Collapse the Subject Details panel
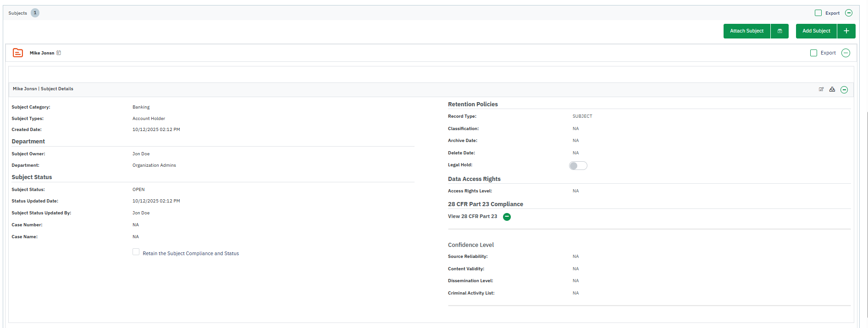Screen dimensions: 868x328 [844, 90]
